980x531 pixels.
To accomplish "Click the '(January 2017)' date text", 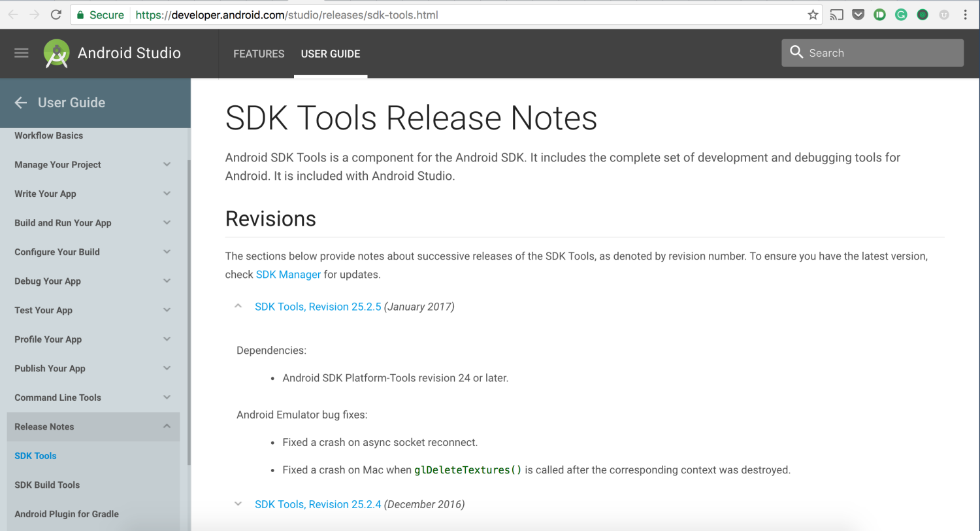I will click(419, 307).
